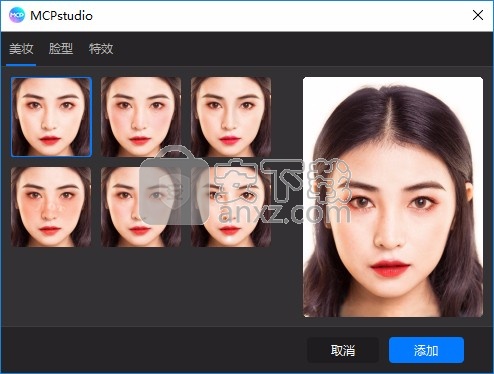
Task: Click the MCPstudio logo icon
Action: (17, 15)
